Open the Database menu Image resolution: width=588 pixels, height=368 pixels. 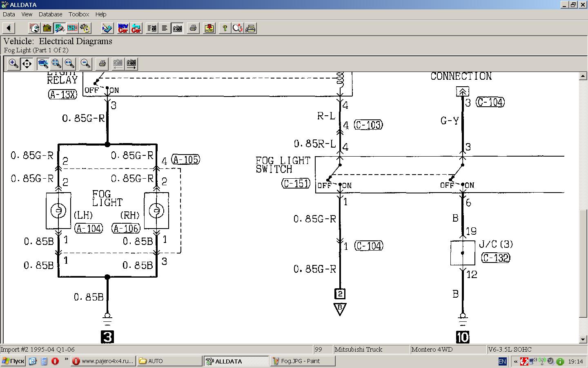[x=50, y=14]
